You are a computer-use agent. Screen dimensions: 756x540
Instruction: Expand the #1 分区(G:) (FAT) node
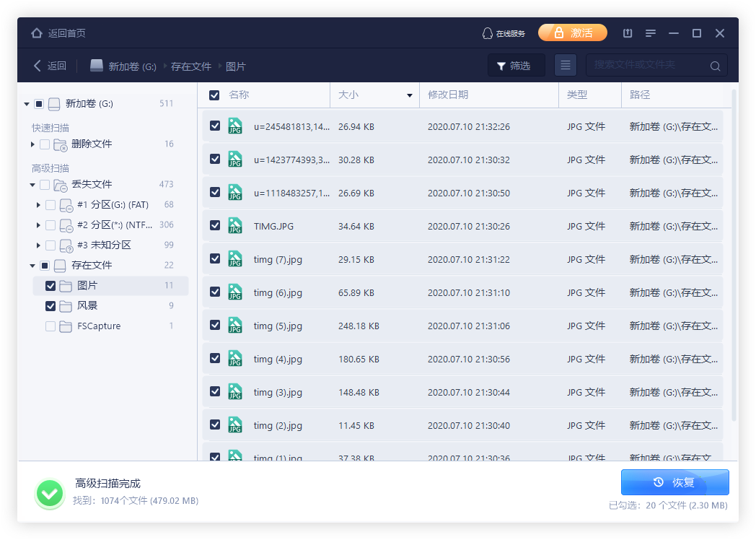tap(38, 205)
